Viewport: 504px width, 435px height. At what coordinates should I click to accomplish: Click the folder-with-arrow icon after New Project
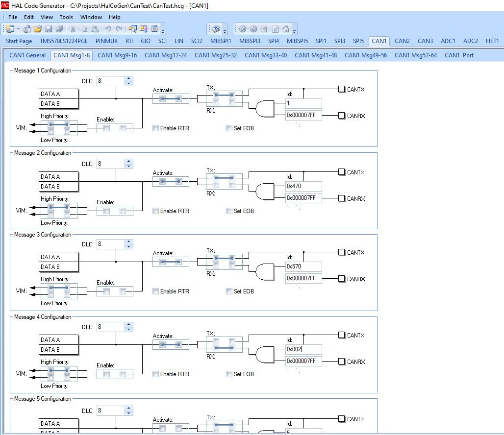point(27,29)
